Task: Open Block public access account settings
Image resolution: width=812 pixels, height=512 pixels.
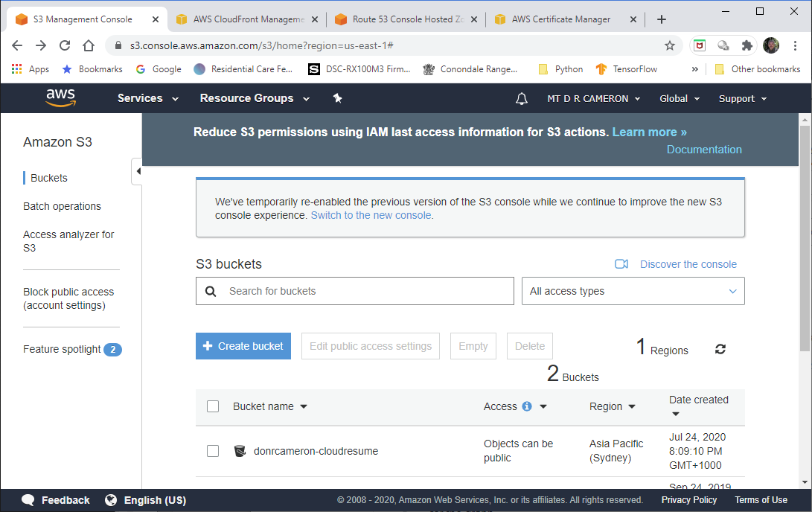Action: 68,298
